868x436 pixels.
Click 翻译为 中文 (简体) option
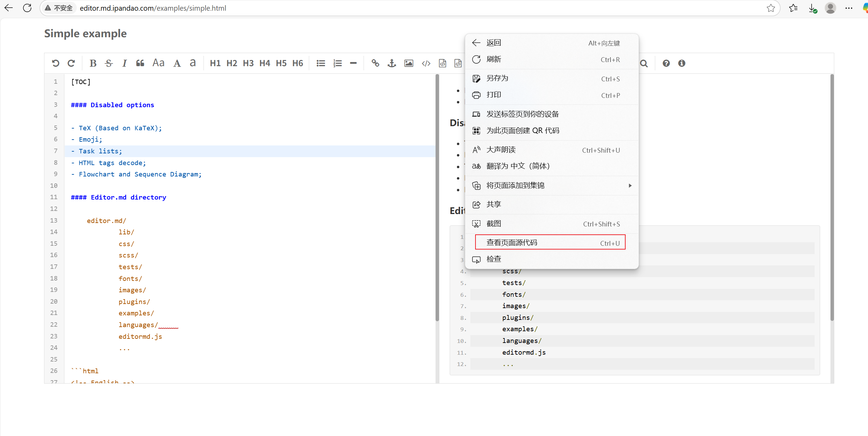tap(517, 166)
